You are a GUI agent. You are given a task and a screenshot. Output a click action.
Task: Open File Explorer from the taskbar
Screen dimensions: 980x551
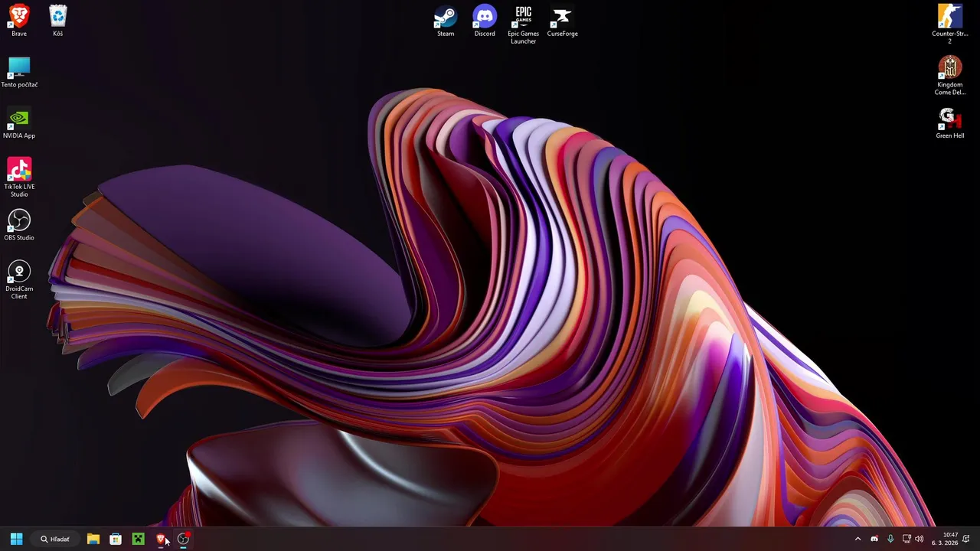coord(93,540)
